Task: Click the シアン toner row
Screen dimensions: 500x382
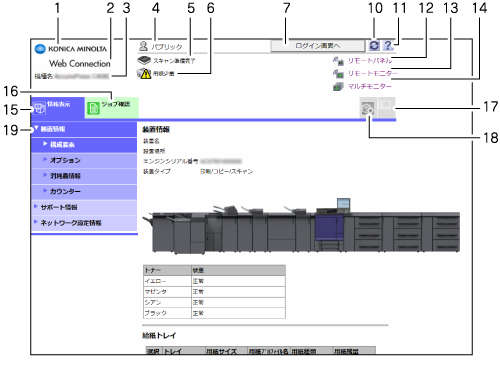Action: click(214, 302)
